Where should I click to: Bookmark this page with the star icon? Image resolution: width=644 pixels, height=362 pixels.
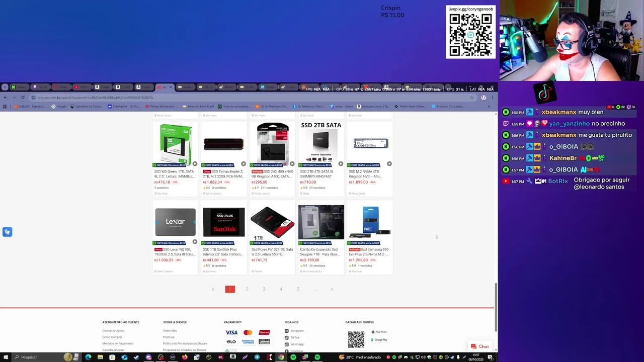pos(471,98)
